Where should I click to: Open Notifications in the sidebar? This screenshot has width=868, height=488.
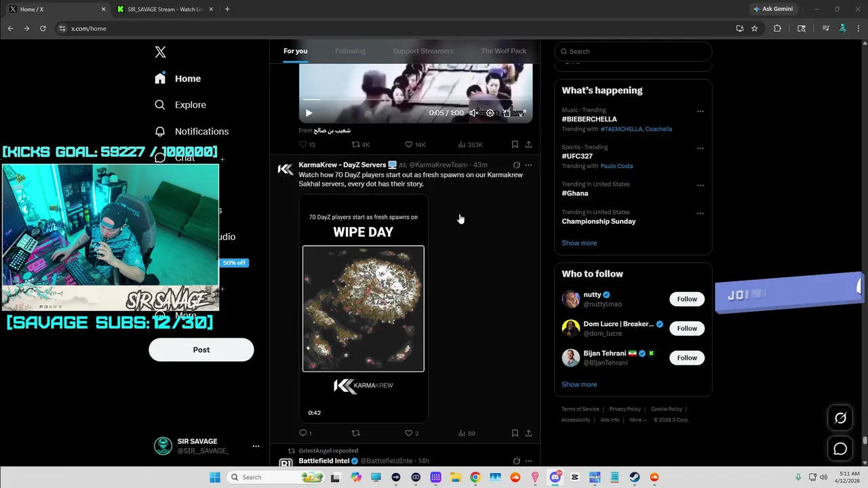click(x=192, y=131)
